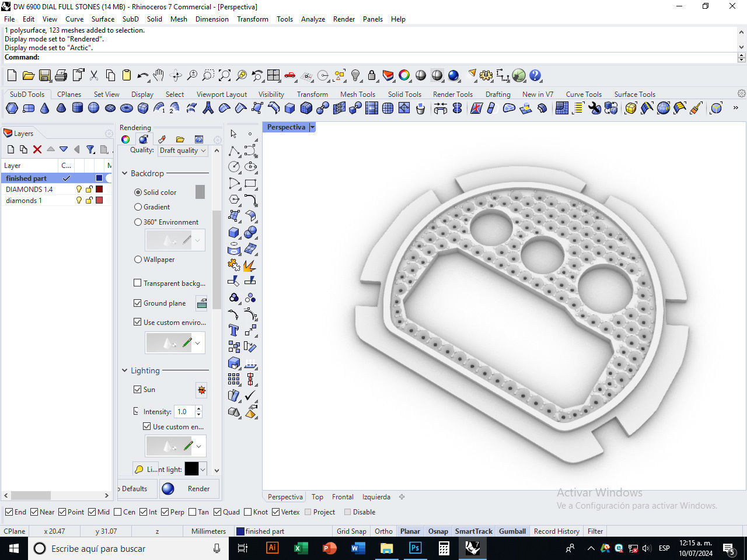
Task: Click the paintbrush icon in SubD toolbar
Action: [696, 108]
